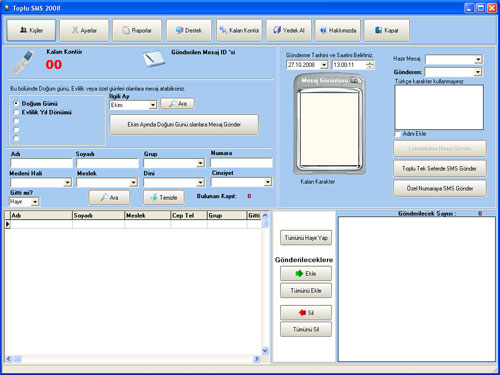Expand the Cinsiyet dropdown

(x=268, y=182)
